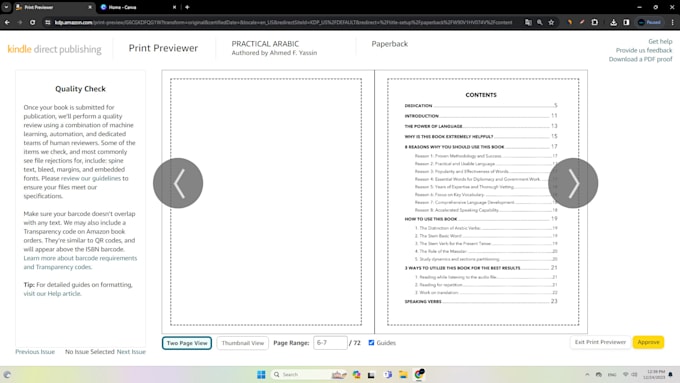Screen dimensions: 680x383
Task: Click the taskbar Search box
Action: tap(309, 374)
